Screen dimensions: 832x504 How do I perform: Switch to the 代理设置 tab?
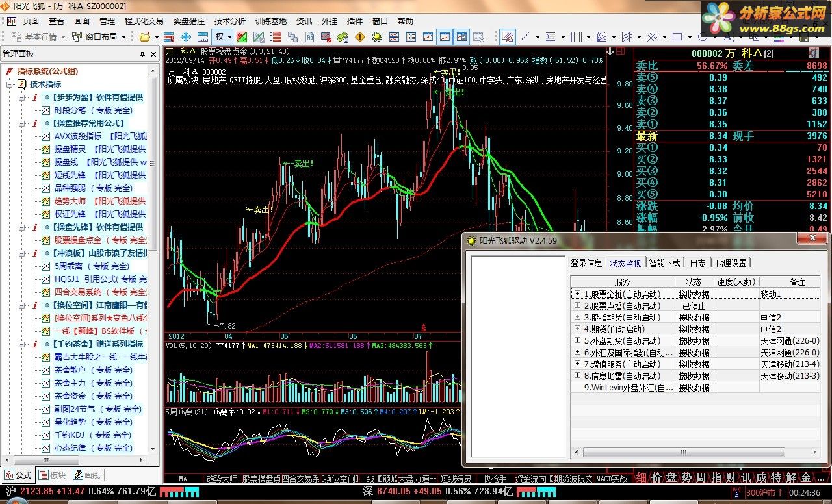coord(731,263)
